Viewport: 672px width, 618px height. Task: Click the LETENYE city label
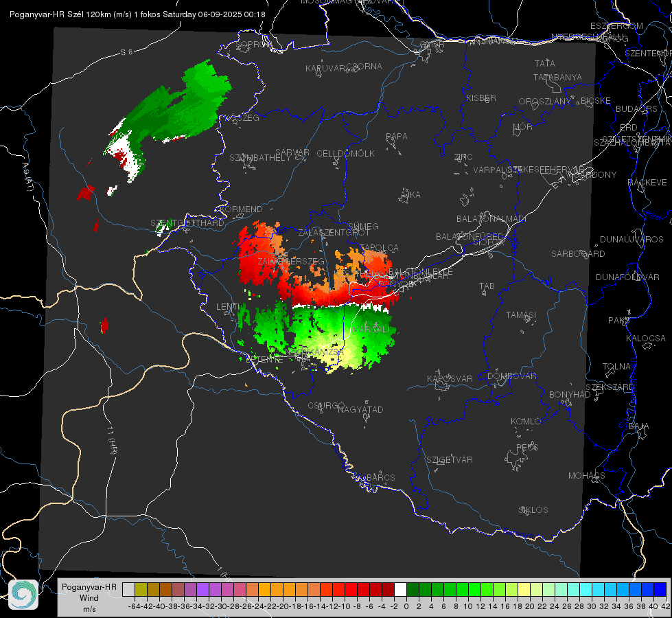[x=264, y=360]
